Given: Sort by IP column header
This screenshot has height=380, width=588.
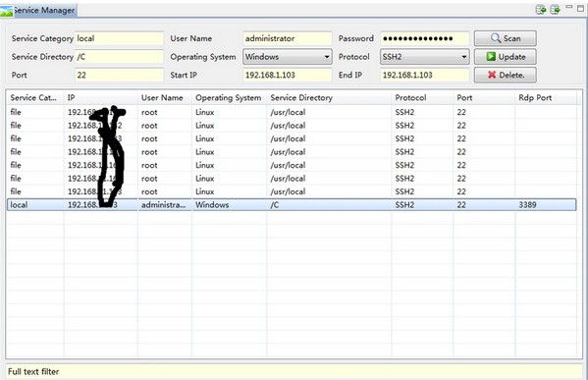Looking at the screenshot, I should (101, 97).
